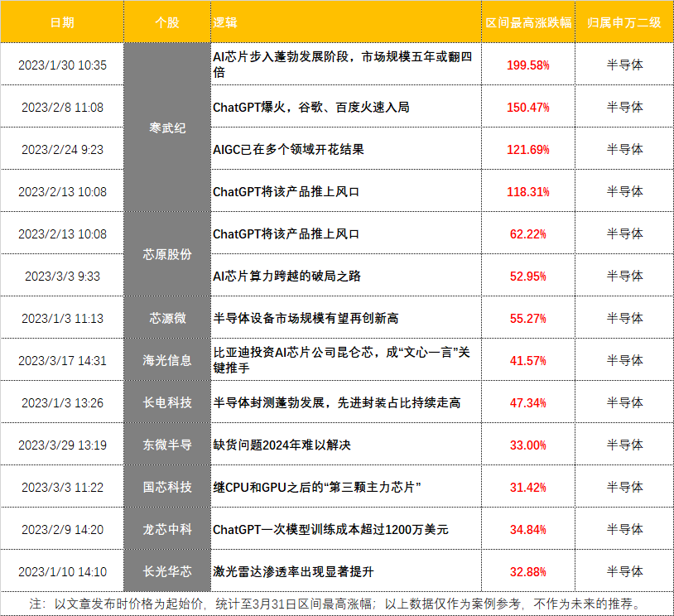The width and height of the screenshot is (674, 616).
Task: Click logic text 半导体设备市场规模有望再创新高
Action: 306,318
